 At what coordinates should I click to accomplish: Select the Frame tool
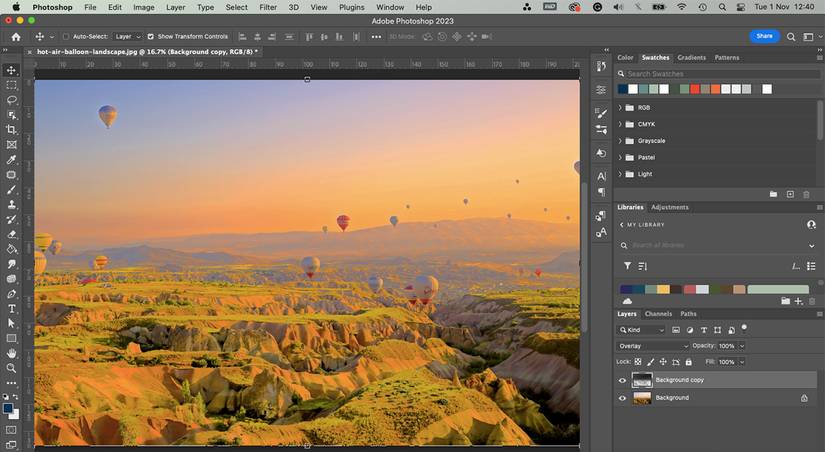(11, 145)
